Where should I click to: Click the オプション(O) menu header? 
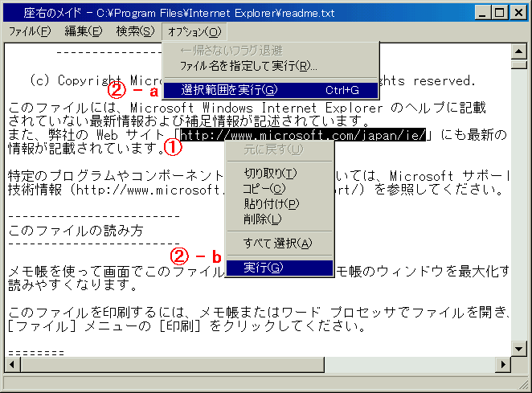click(194, 31)
